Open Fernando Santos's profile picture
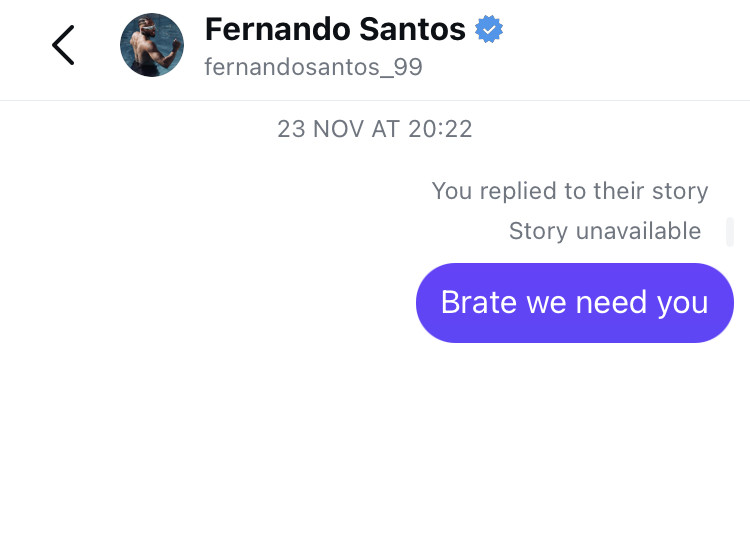 [x=152, y=45]
